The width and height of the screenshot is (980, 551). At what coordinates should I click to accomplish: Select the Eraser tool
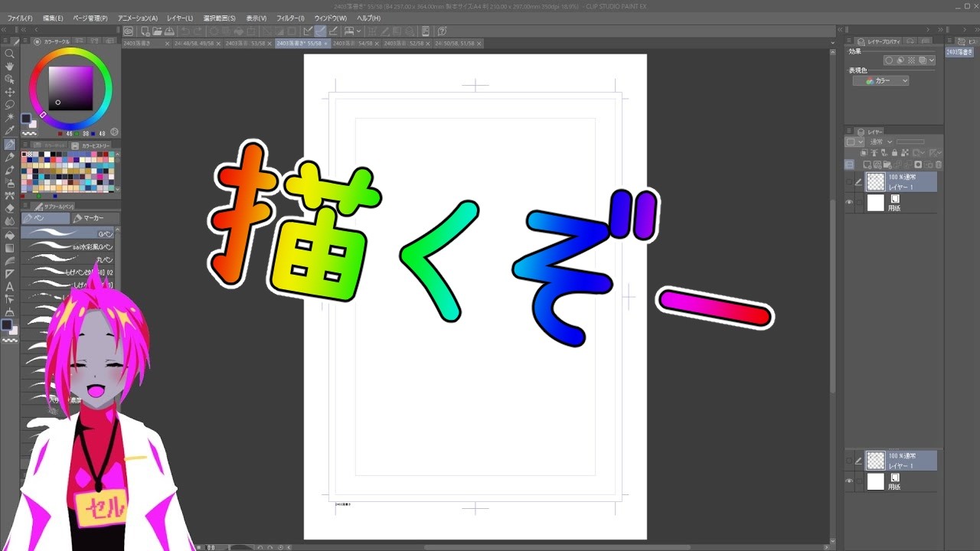click(10, 209)
